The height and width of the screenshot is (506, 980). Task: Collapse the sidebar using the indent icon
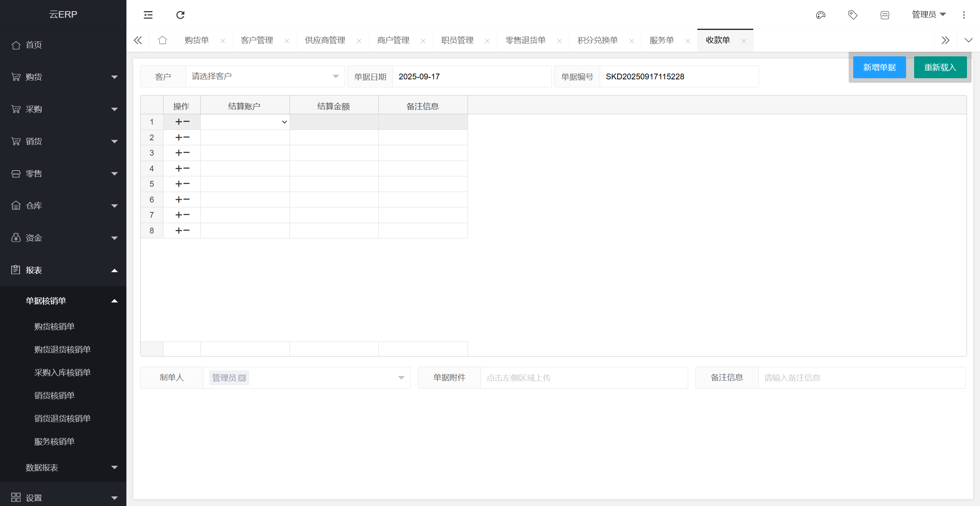coord(147,15)
